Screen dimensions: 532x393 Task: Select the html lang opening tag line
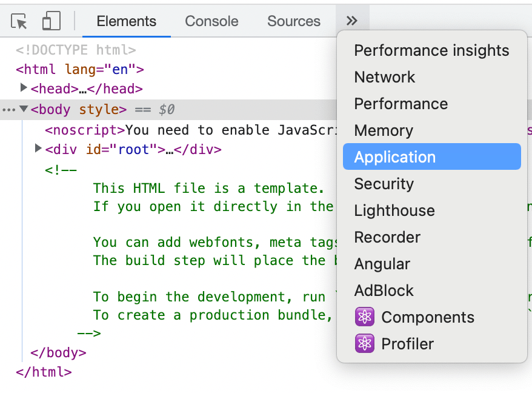point(80,69)
